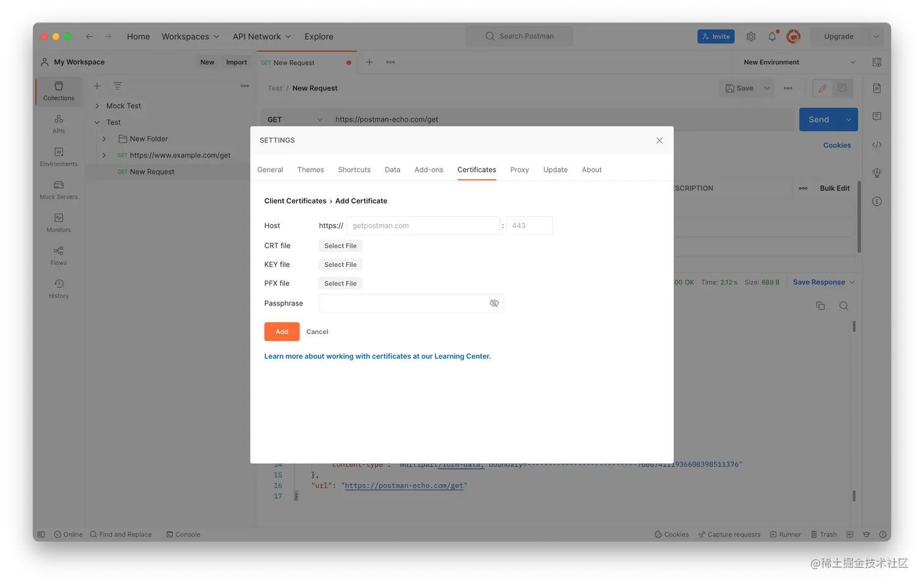Click the back navigation arrow
Viewport: 924px width, 585px height.
(89, 37)
